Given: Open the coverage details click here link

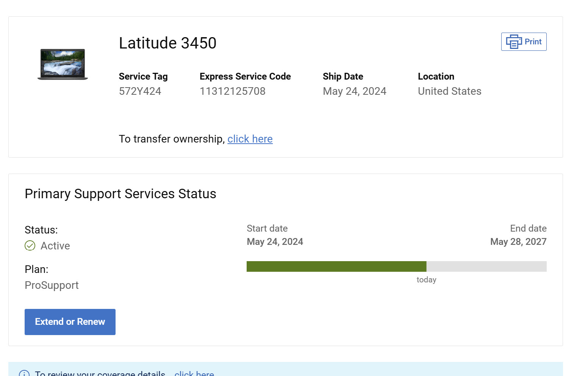Looking at the screenshot, I should click(x=194, y=373).
